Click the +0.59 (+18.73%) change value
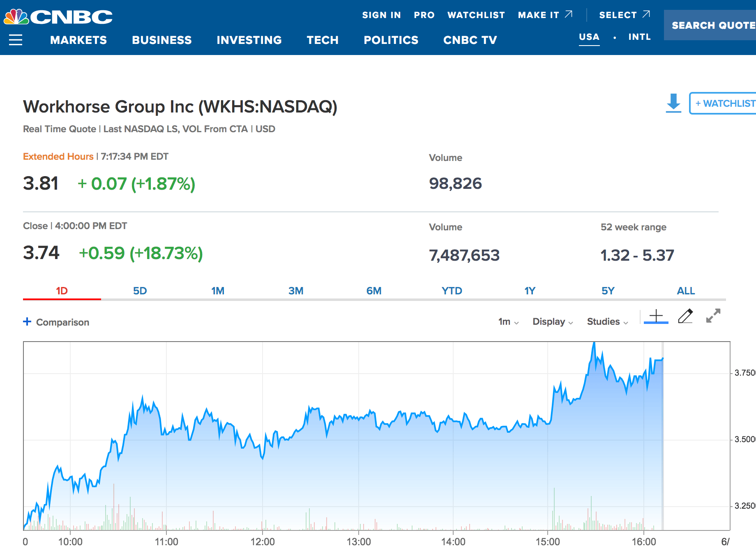 [x=141, y=253]
